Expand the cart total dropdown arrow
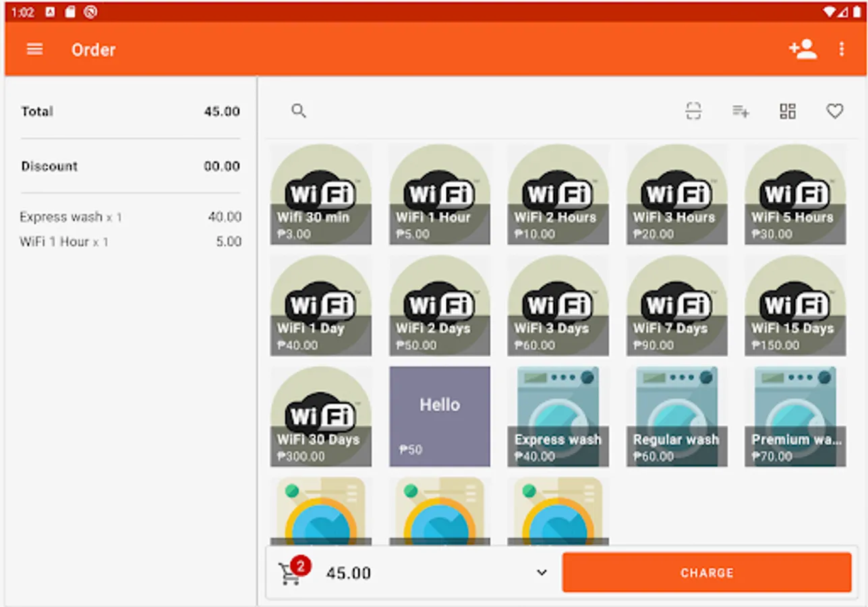 point(542,573)
